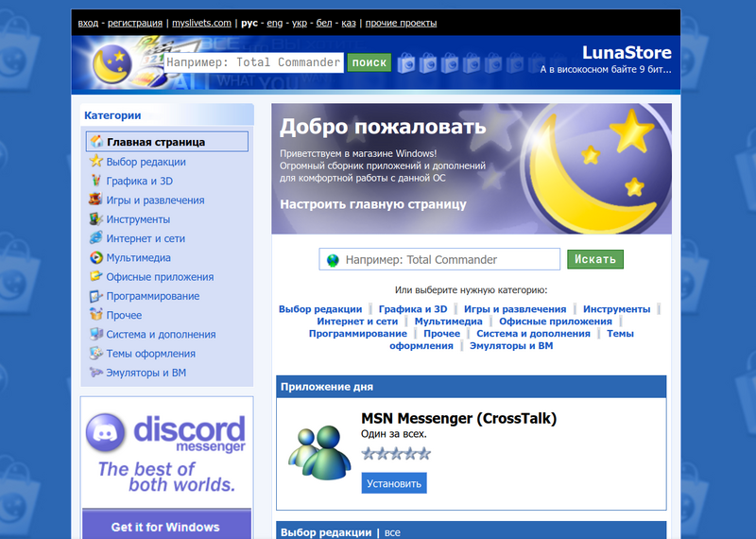Open Система и дополнения link below search
This screenshot has width=756, height=539.
[x=533, y=334]
